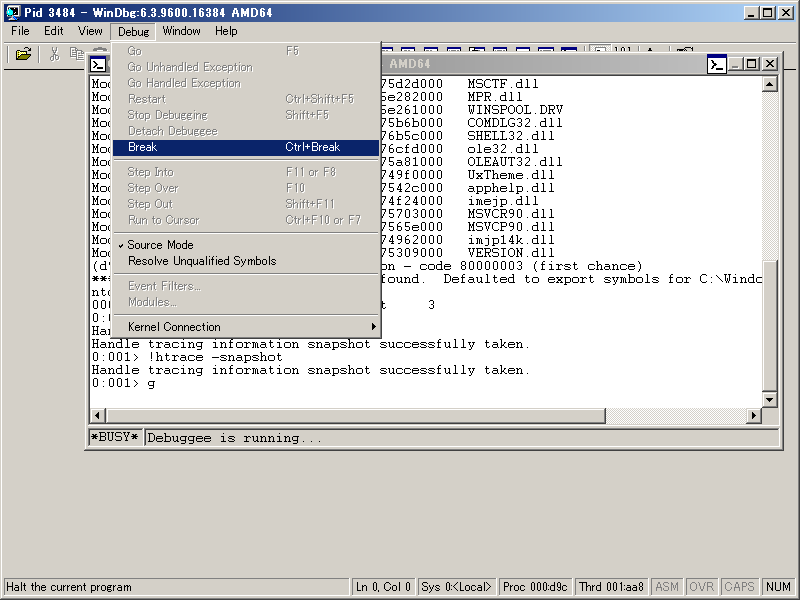This screenshot has height=600, width=800.
Task: Select the Step Over command
Action: tap(246, 188)
